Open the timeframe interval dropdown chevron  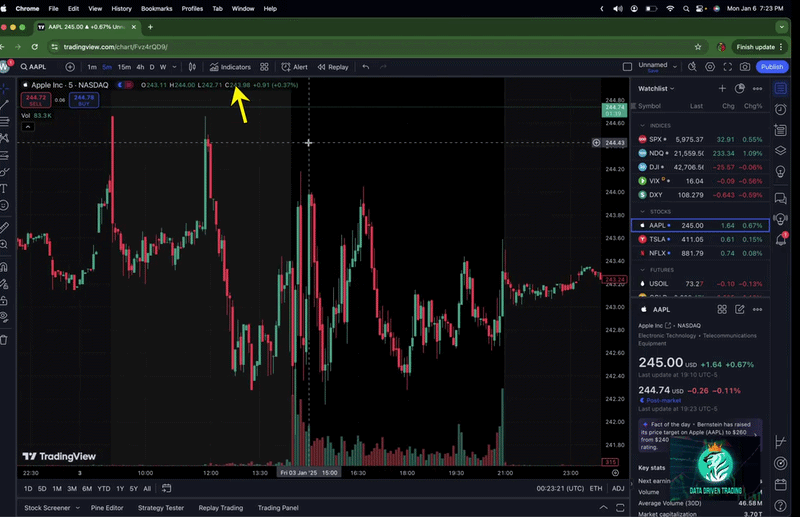[174, 67]
